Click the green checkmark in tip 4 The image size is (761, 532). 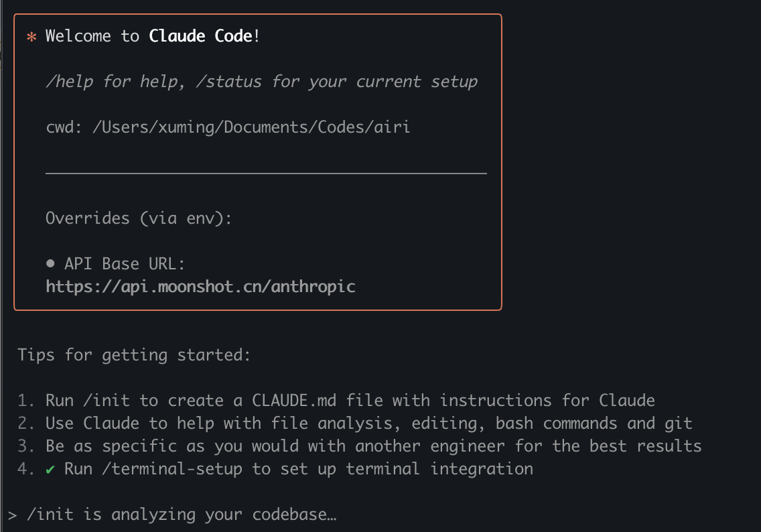pyautogui.click(x=50, y=469)
